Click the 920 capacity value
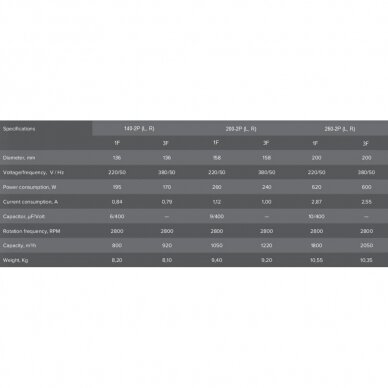388x388 pixels. pyautogui.click(x=167, y=245)
